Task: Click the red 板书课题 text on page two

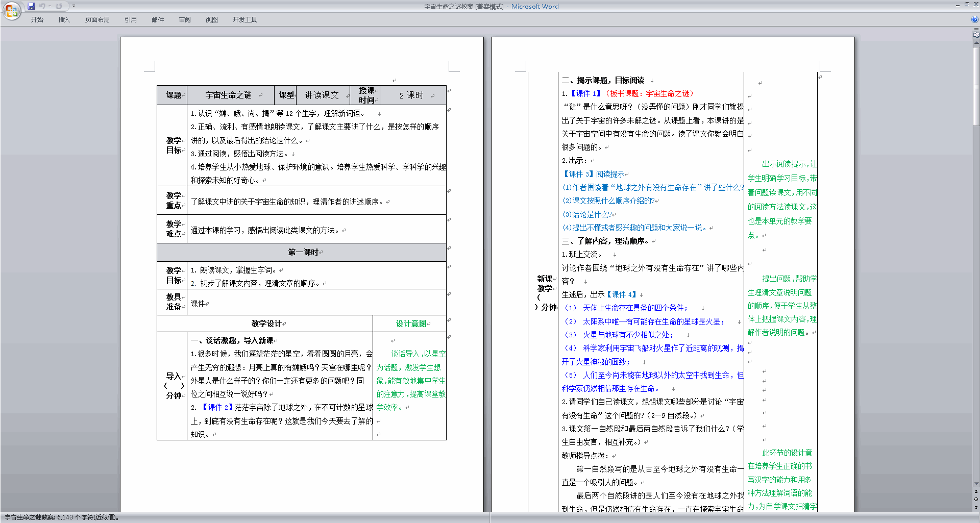Action: [x=649, y=93]
